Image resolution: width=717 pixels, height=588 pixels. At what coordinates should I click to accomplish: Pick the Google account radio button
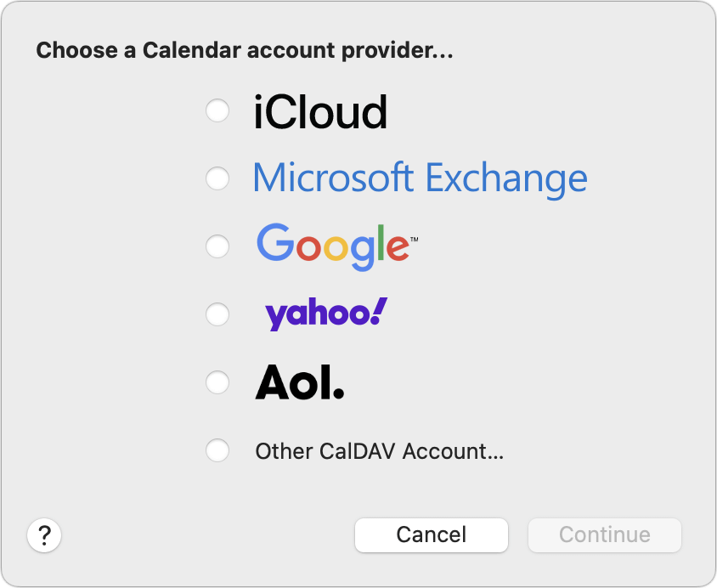217,246
